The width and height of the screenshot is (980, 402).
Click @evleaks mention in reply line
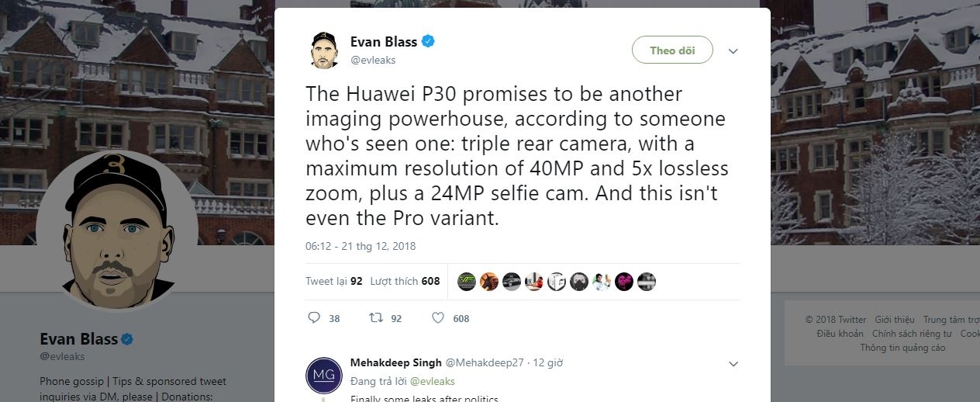coord(432,381)
